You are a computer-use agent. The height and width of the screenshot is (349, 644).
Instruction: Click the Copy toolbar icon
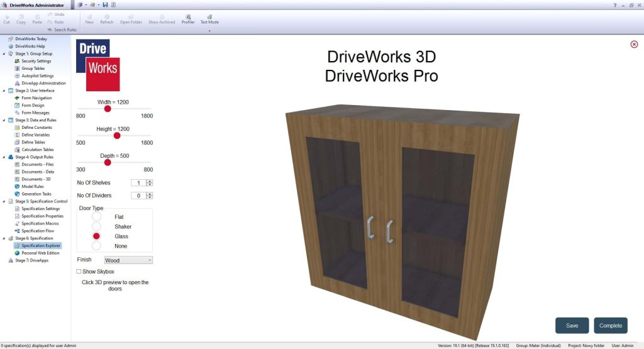click(x=21, y=19)
